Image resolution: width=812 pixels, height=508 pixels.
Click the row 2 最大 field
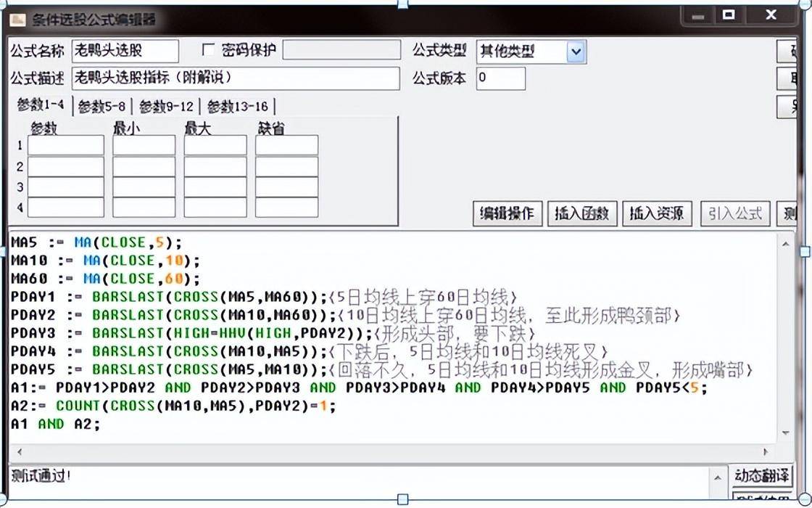pos(215,166)
